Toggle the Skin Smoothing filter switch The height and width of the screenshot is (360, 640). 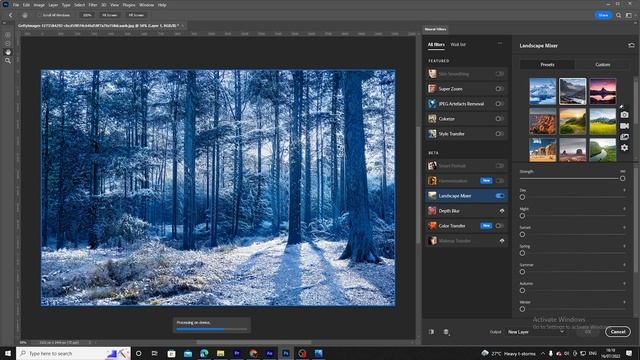pos(500,74)
